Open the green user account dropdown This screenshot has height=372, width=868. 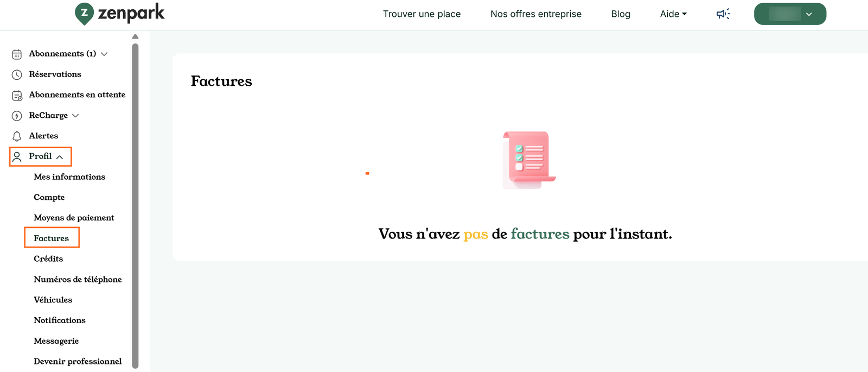click(x=790, y=14)
